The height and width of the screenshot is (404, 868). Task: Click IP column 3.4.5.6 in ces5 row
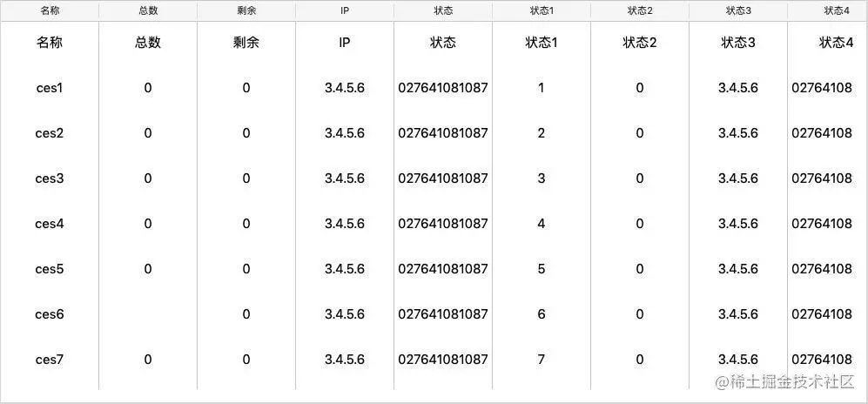click(344, 269)
